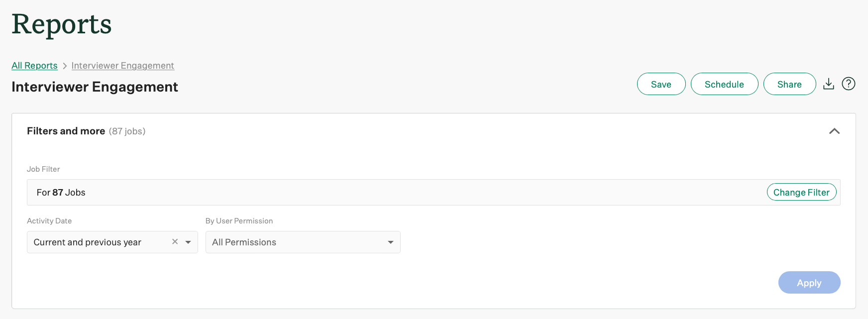Apply the current filters
The width and height of the screenshot is (868, 319).
tap(809, 282)
